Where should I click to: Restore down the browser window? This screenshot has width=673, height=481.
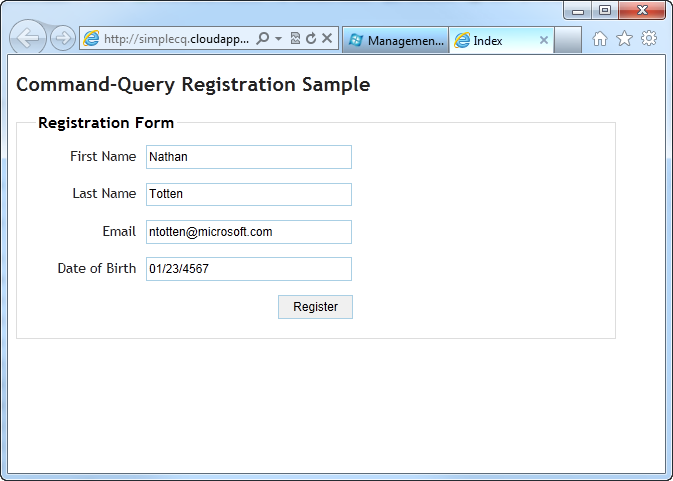605,11
